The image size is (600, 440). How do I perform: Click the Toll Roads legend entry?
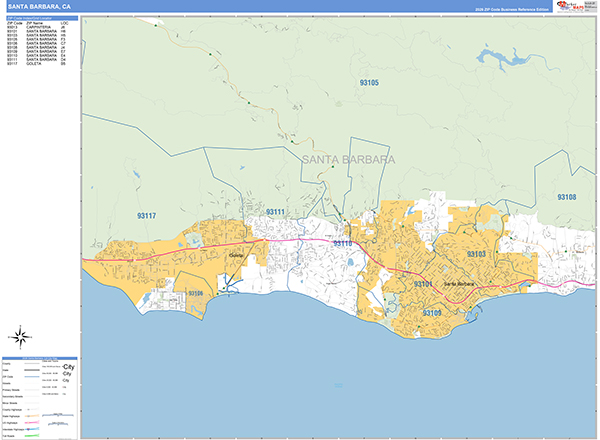click(20, 435)
